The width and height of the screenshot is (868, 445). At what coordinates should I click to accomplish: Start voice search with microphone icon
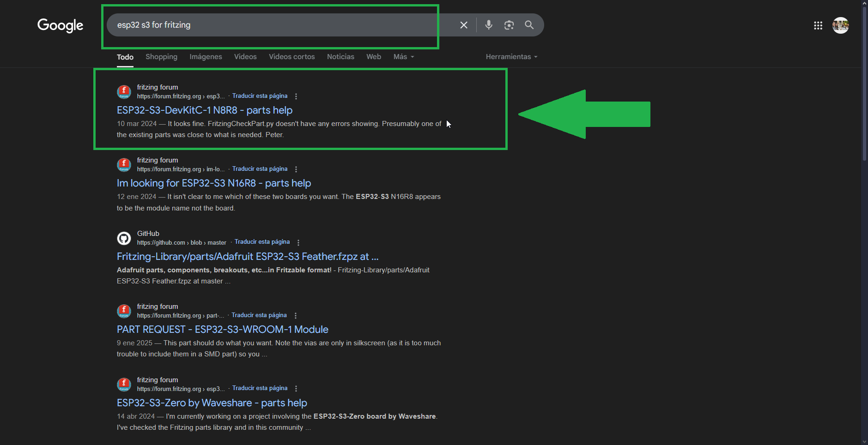pyautogui.click(x=489, y=25)
